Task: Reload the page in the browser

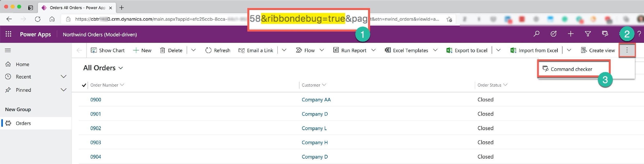Action: [38, 19]
